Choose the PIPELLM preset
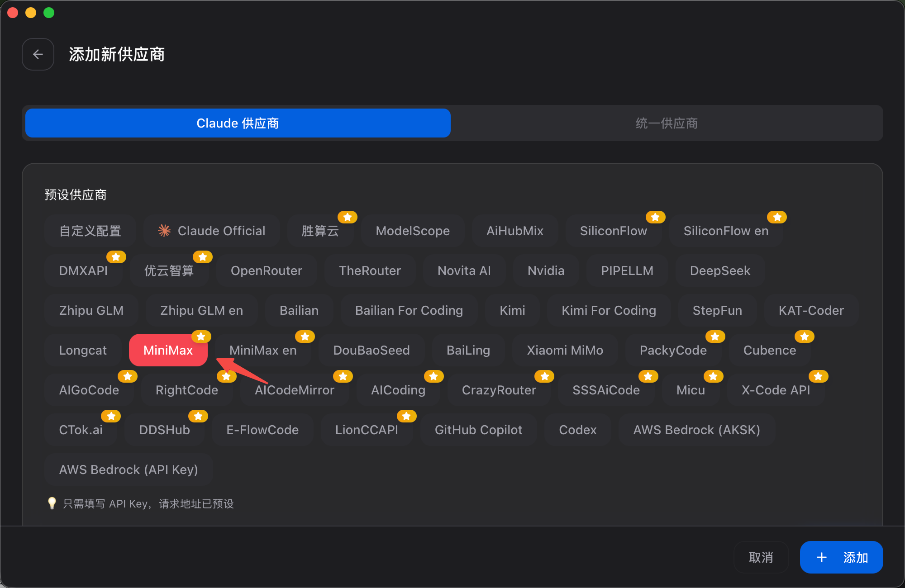Viewport: 905px width, 588px height. coord(627,270)
